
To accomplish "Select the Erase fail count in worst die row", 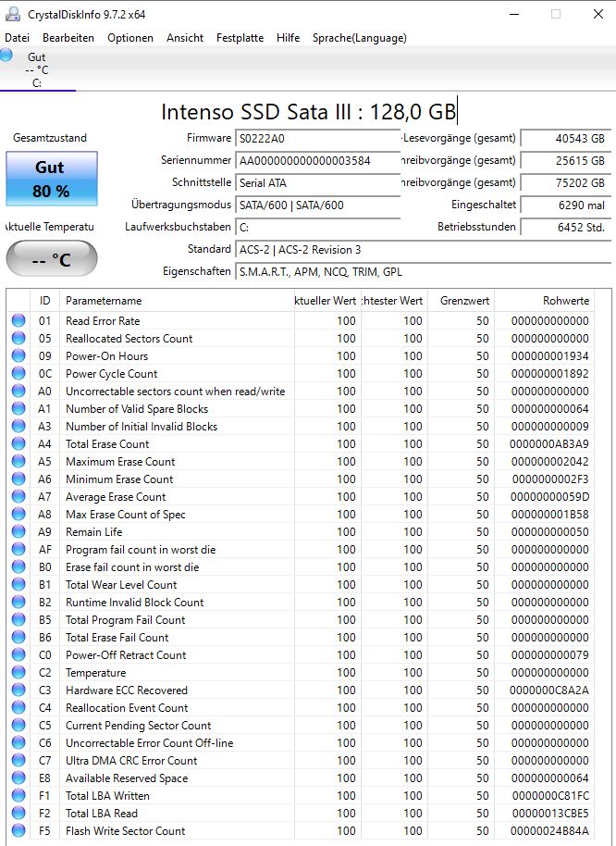I will (x=301, y=567).
